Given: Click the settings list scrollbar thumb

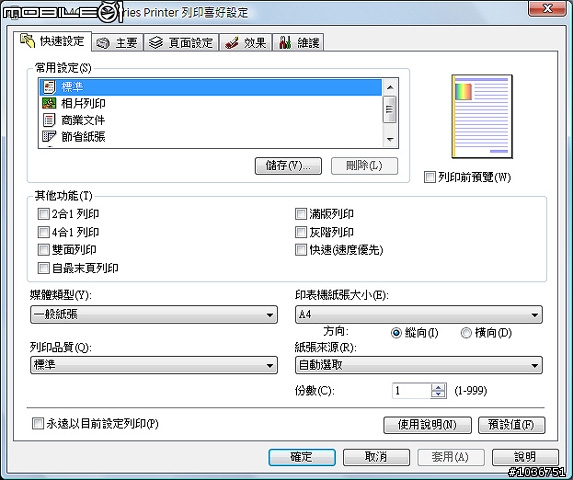Looking at the screenshot, I should click(390, 109).
